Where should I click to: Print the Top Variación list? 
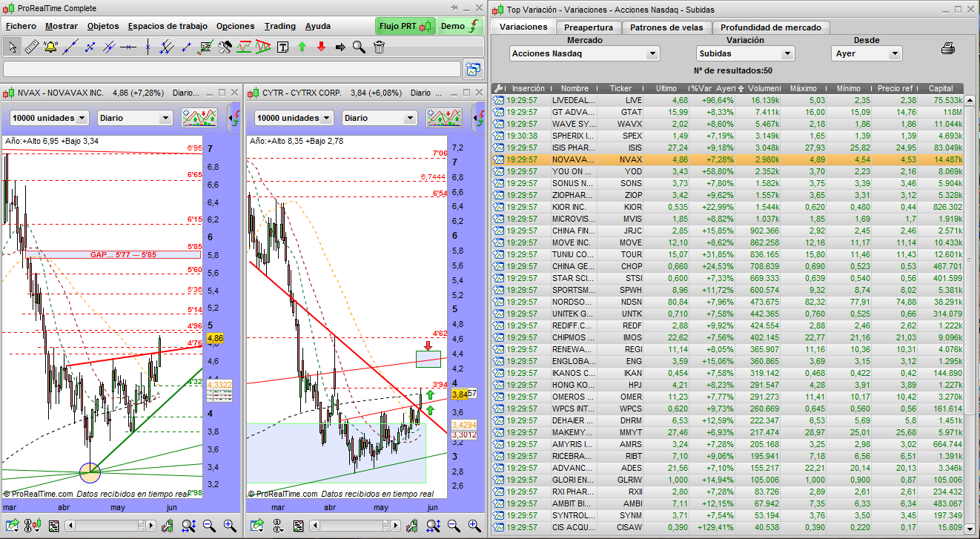click(948, 49)
